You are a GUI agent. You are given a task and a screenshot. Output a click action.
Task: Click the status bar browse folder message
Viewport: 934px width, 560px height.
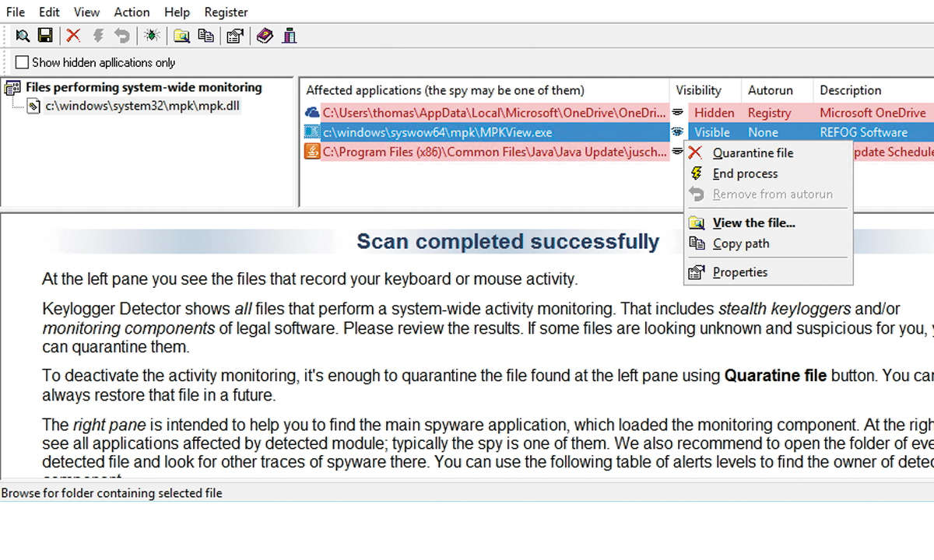[x=112, y=493]
